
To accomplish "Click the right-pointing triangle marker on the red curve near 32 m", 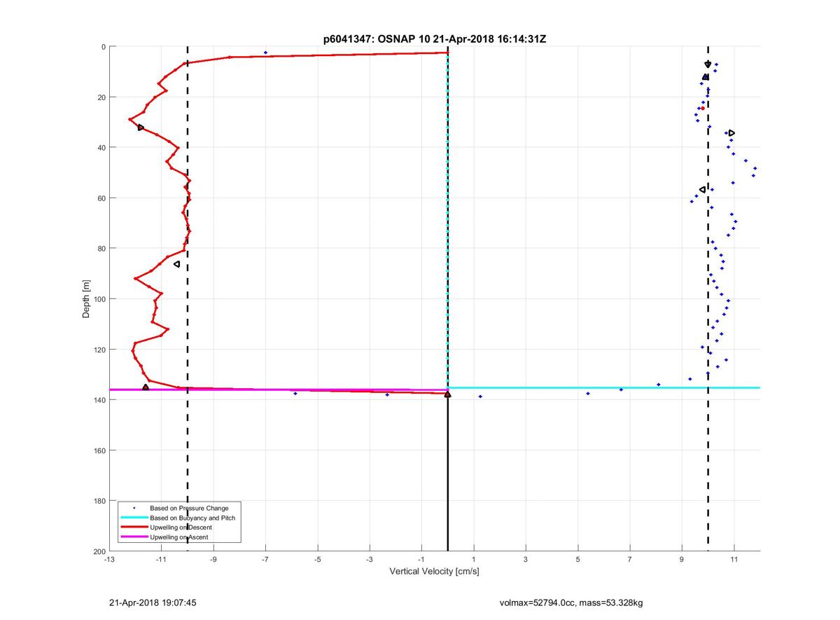I will point(141,128).
